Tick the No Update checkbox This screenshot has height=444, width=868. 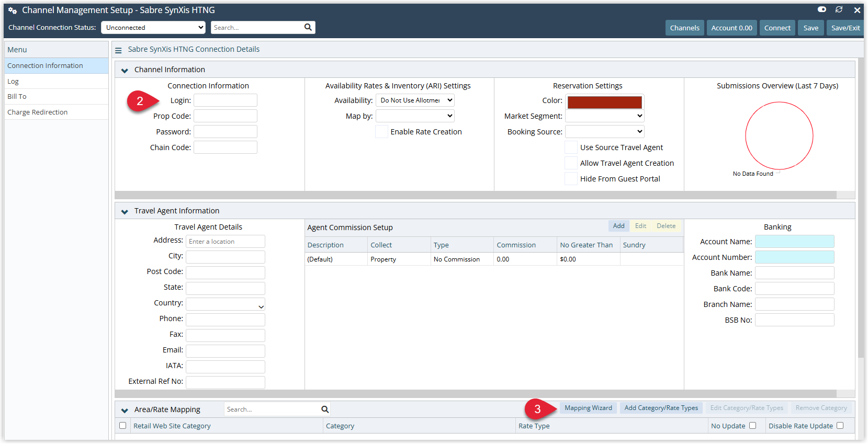click(753, 426)
